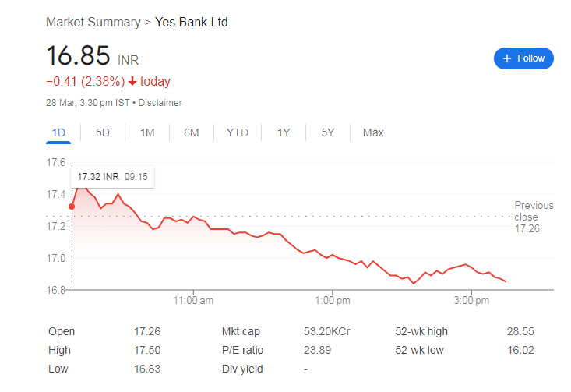Click the Previous close 17.26 label
This screenshot has height=392, width=571.
coord(534,217)
